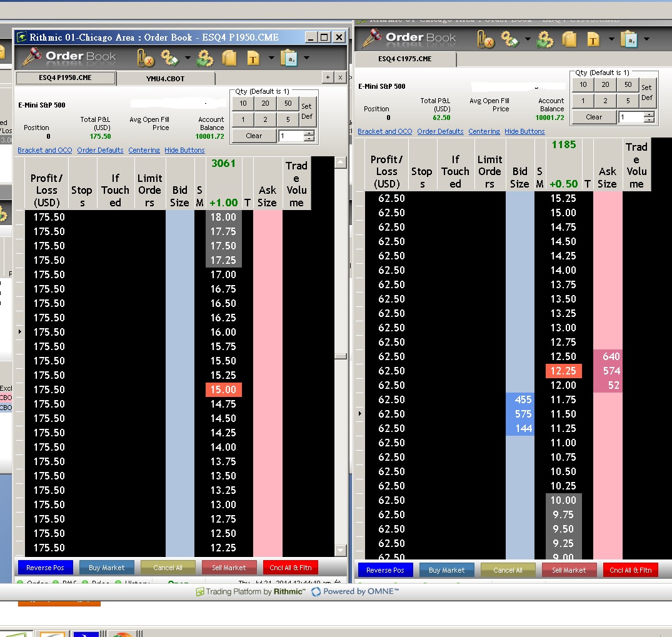Click Buy Market in P1950 window

pos(107,568)
